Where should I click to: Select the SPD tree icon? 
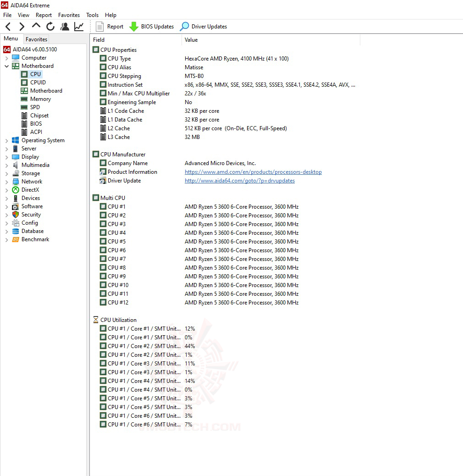click(24, 107)
